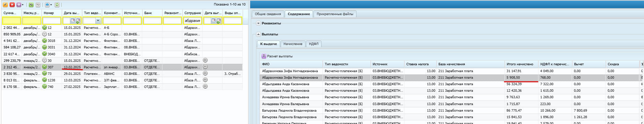
Task: Click the pause icon in the row dated 29.01.2025
Action: [x=205, y=73]
